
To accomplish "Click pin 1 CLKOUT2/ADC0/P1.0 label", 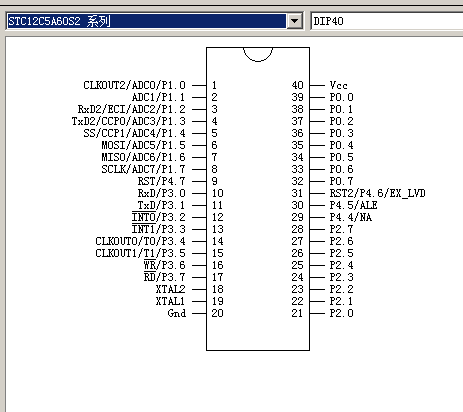I will [x=134, y=85].
